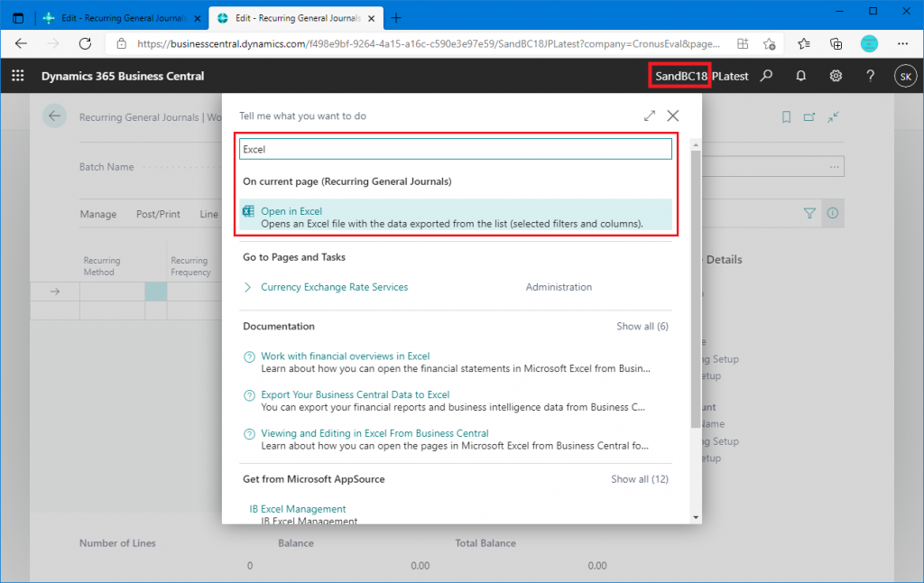The height and width of the screenshot is (583, 924).
Task: Open the notifications bell
Action: (x=801, y=76)
